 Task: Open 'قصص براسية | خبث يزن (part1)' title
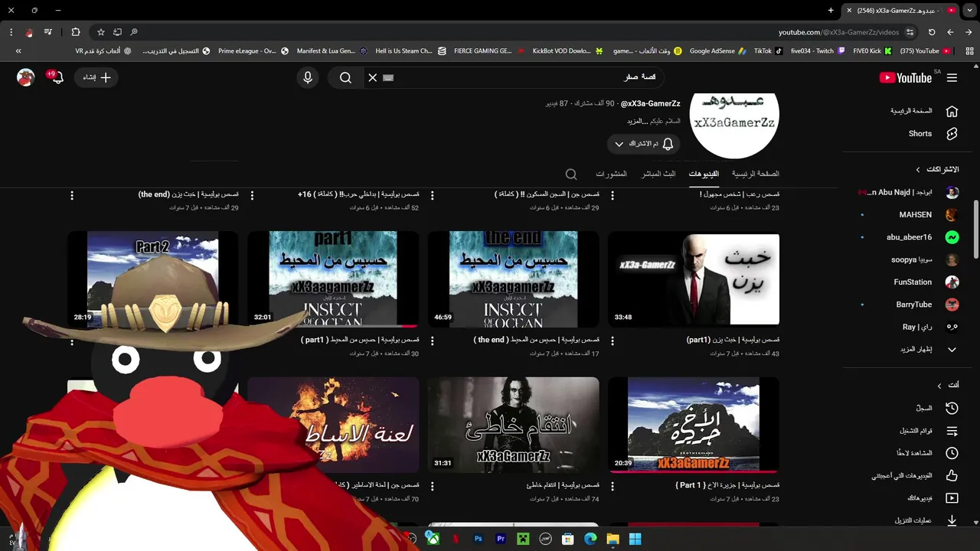tap(733, 340)
